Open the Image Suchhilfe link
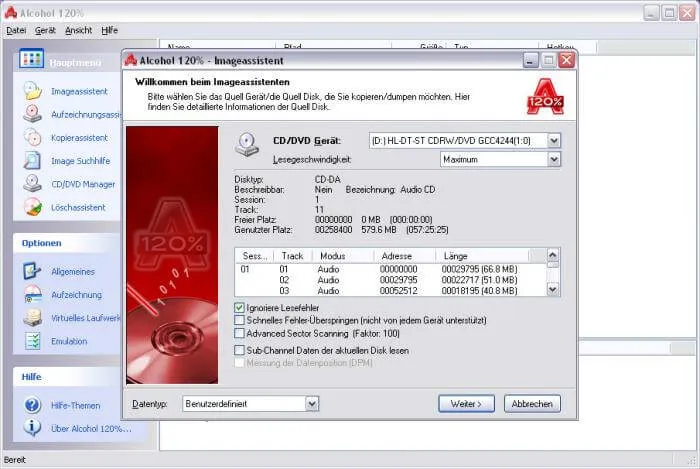The width and height of the screenshot is (700, 469). pyautogui.click(x=80, y=161)
